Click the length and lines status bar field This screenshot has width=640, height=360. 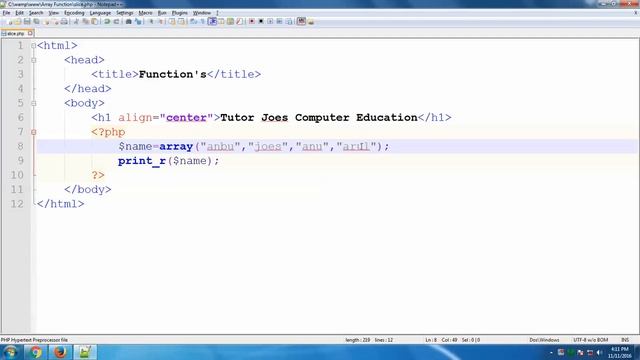point(369,340)
